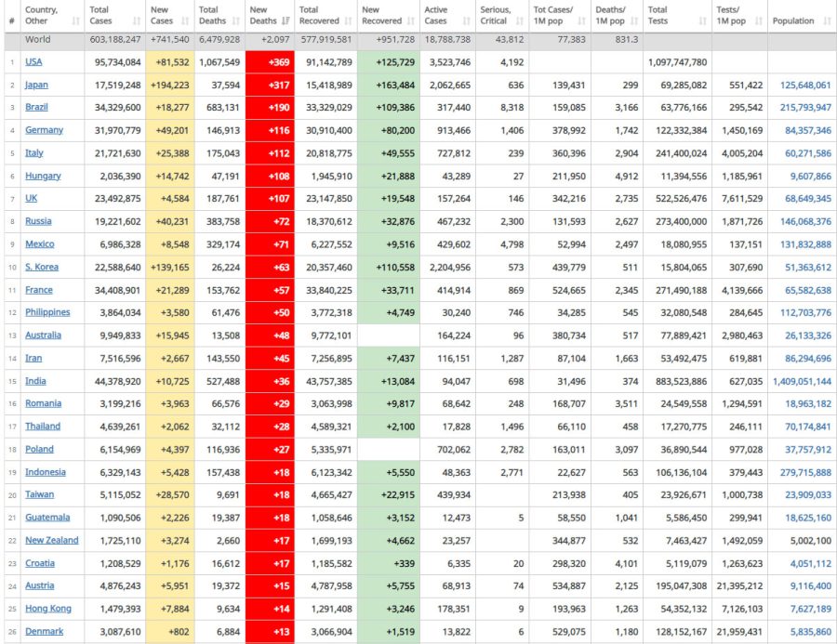Open the Croatia country link

pyautogui.click(x=40, y=564)
